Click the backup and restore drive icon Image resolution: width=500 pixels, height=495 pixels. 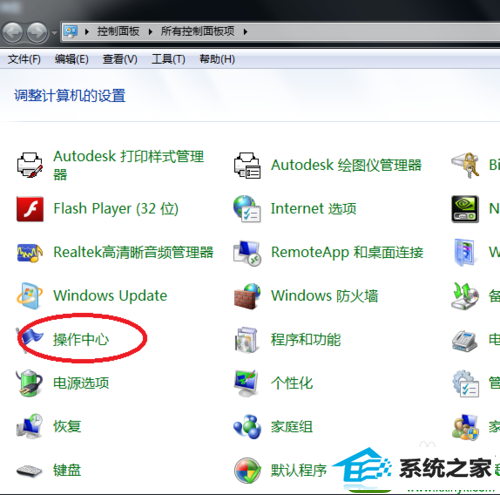[x=465, y=296]
